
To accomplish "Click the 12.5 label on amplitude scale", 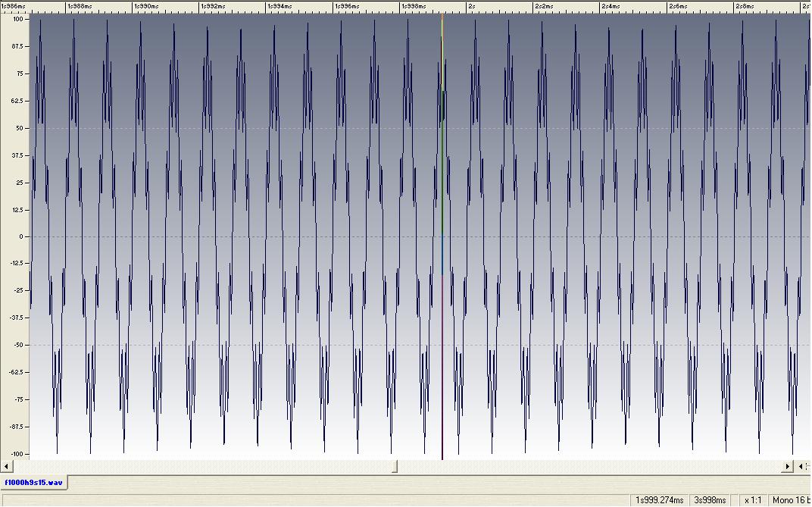I will (x=17, y=210).
